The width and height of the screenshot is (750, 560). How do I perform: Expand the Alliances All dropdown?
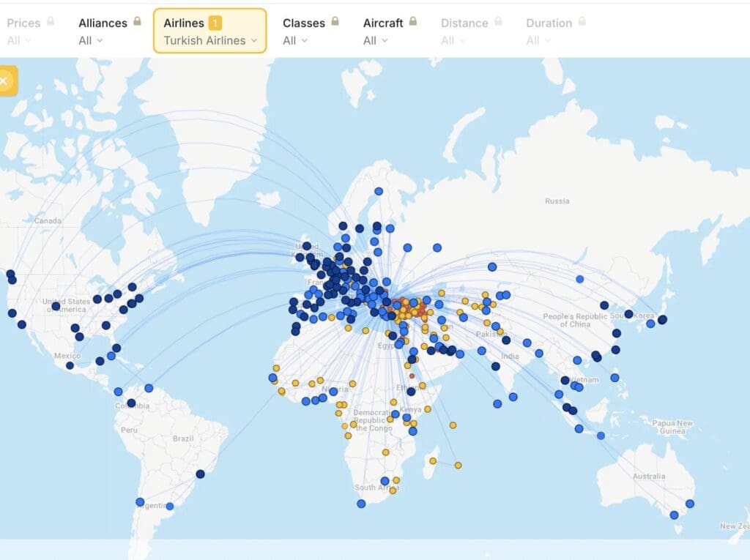tap(91, 40)
